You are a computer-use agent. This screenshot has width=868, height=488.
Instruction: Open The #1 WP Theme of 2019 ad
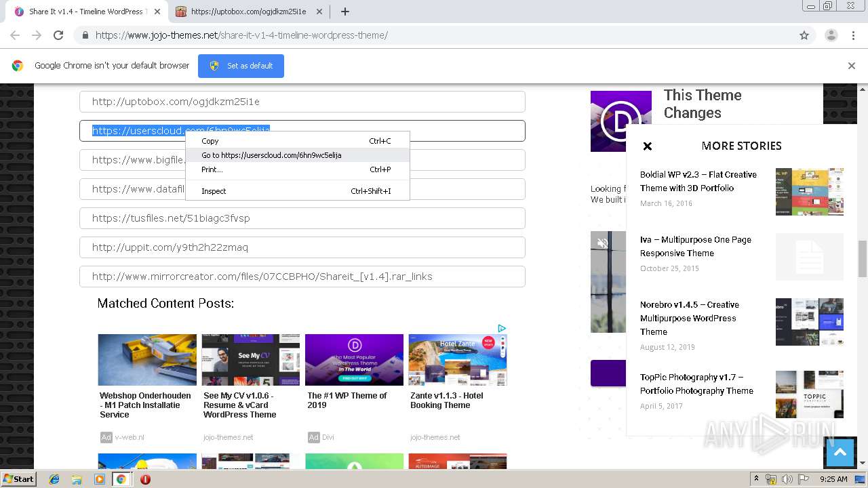[347, 401]
